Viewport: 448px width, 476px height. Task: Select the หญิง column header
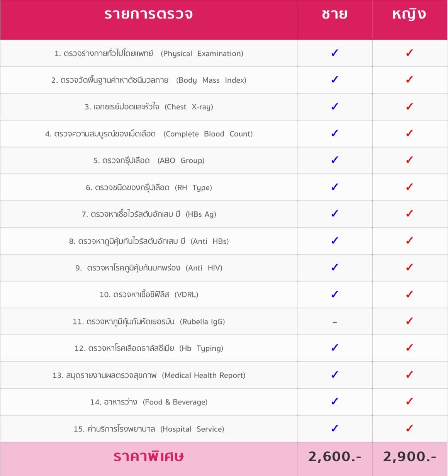point(409,15)
